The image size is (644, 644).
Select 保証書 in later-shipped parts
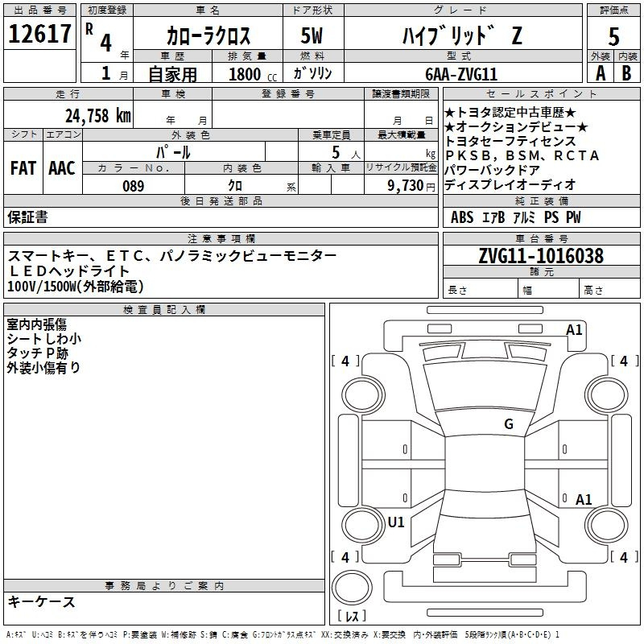tap(27, 217)
